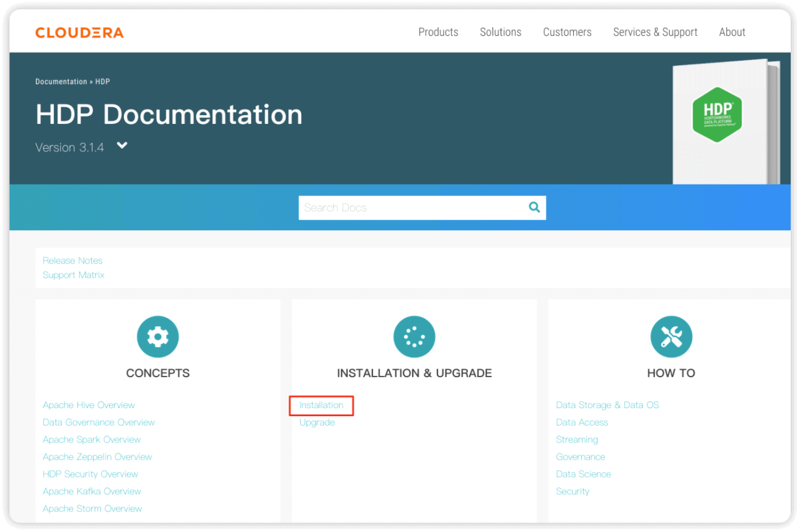Open the Security how-to link
Screen dimensions: 800x532
pyautogui.click(x=573, y=491)
